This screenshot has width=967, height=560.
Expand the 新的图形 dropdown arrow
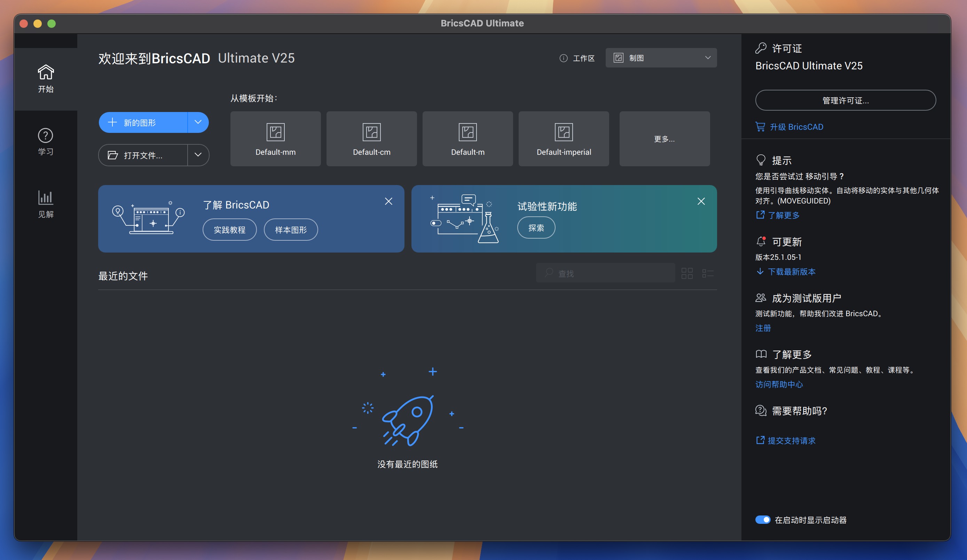coord(198,122)
